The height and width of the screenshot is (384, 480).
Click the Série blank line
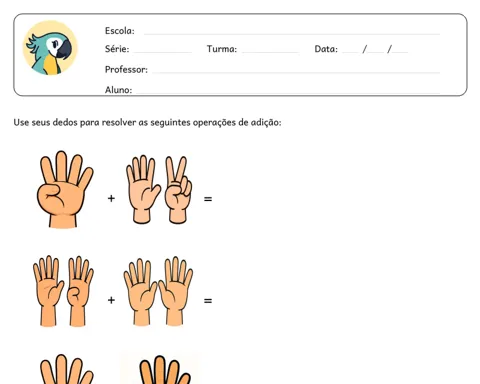[162, 52]
